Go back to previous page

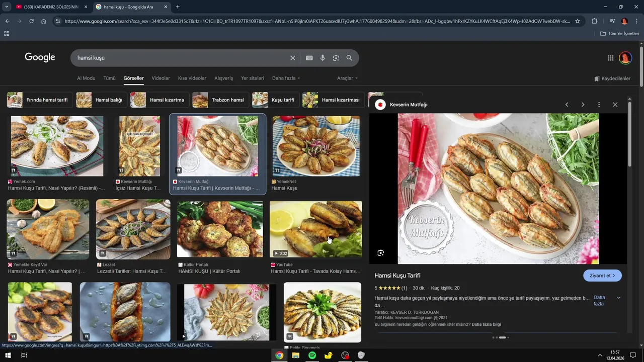click(x=7, y=21)
